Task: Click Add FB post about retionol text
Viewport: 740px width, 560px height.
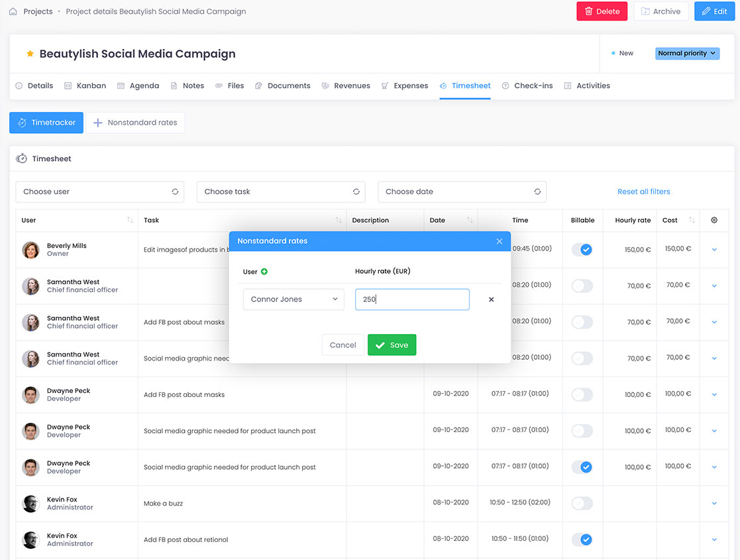Action: tap(186, 539)
